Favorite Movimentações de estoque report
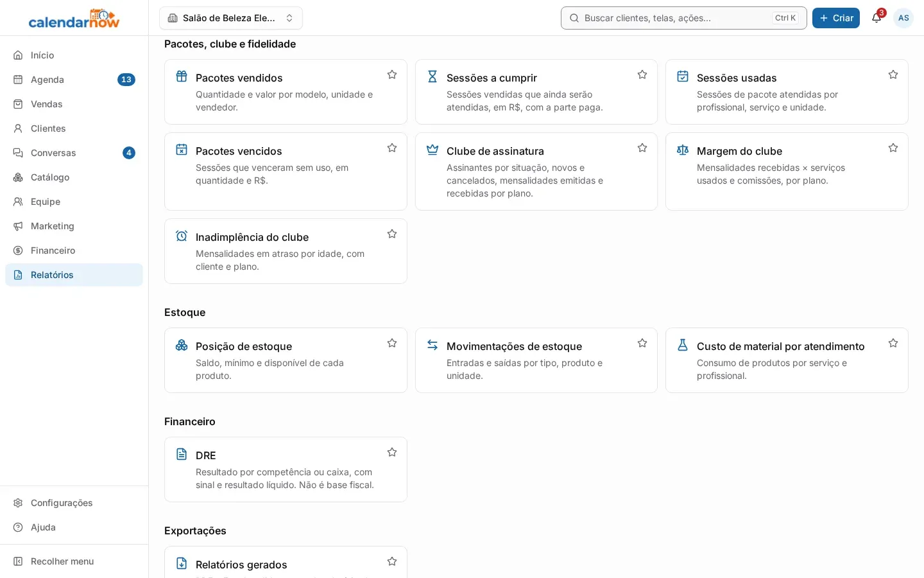 (642, 343)
